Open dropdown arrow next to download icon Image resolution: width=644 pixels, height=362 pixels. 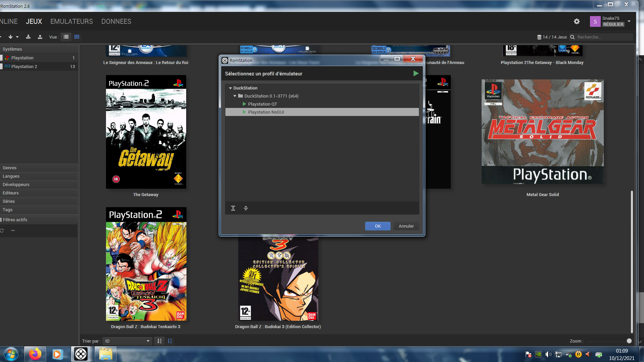click(17, 37)
